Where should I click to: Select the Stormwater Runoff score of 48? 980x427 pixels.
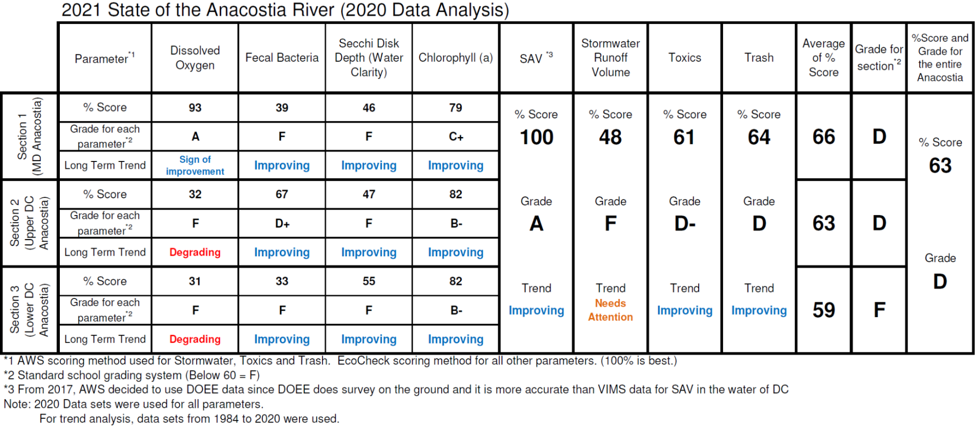pos(610,137)
